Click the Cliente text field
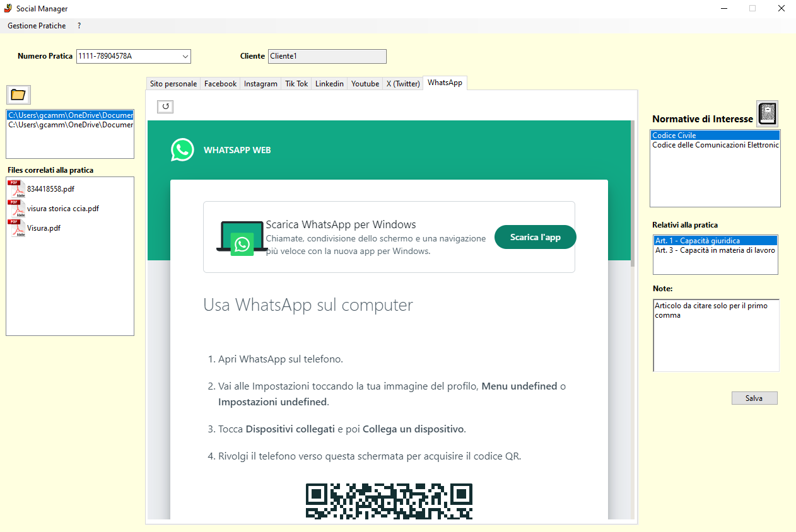The width and height of the screenshot is (796, 532). [327, 56]
